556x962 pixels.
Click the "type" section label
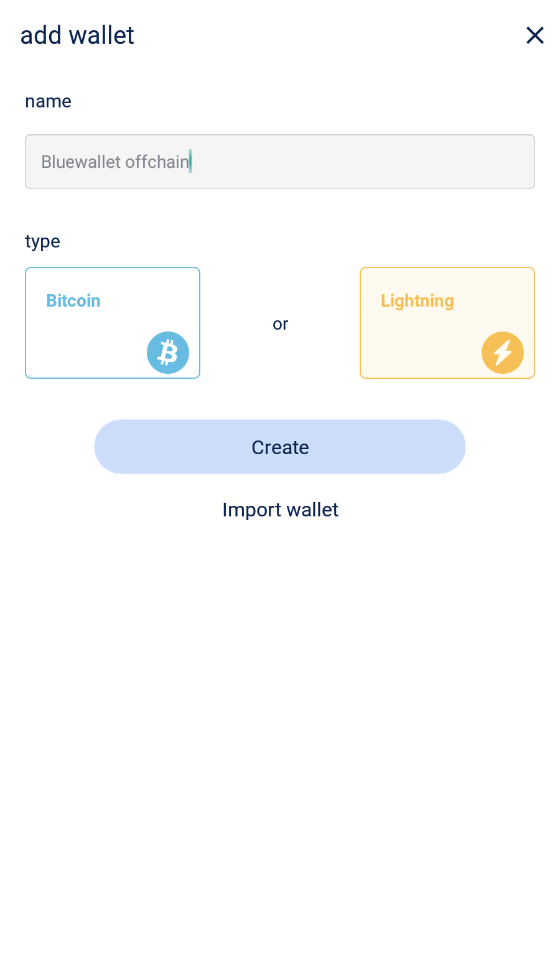click(x=42, y=242)
